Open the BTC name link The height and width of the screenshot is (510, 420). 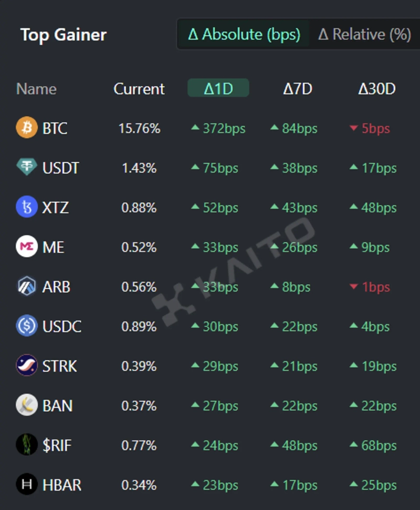point(55,128)
